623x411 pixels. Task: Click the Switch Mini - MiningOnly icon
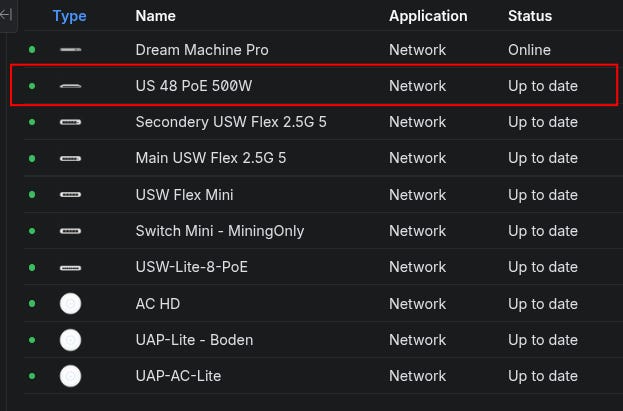pos(70,231)
